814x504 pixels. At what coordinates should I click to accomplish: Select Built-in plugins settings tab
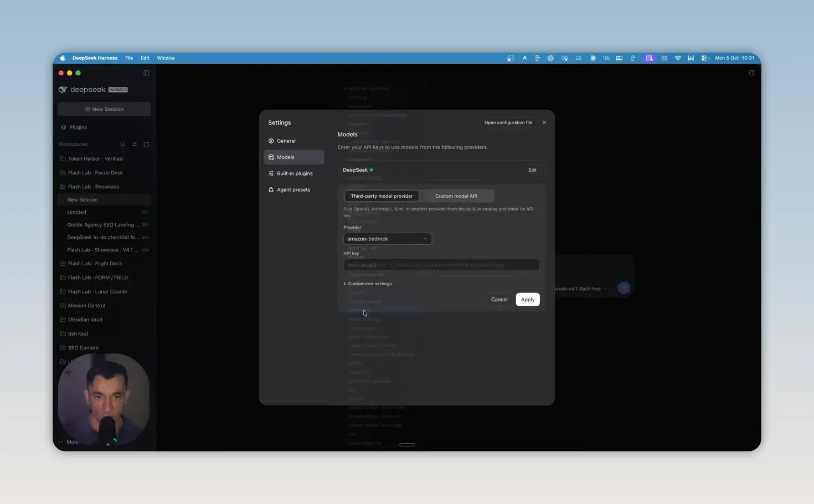pos(294,173)
